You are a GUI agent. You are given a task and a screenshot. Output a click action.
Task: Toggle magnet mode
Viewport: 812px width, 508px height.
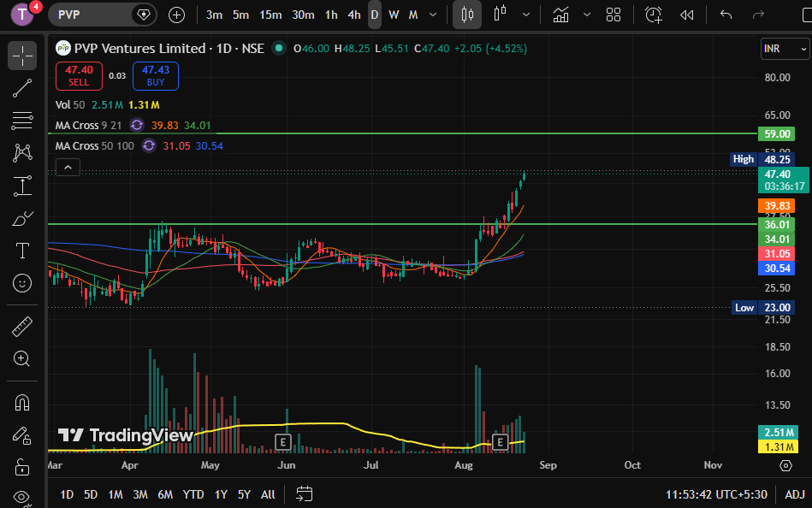click(22, 402)
